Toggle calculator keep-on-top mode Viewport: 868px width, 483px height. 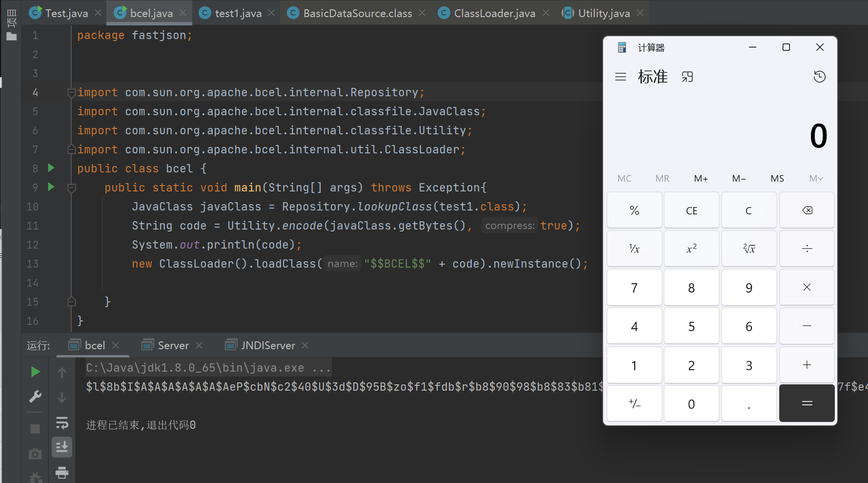[x=687, y=77]
